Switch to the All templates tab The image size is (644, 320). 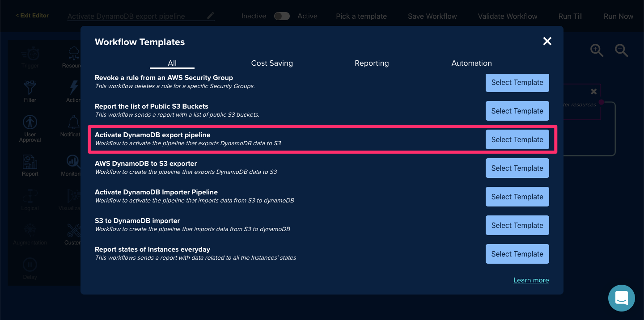pyautogui.click(x=172, y=63)
